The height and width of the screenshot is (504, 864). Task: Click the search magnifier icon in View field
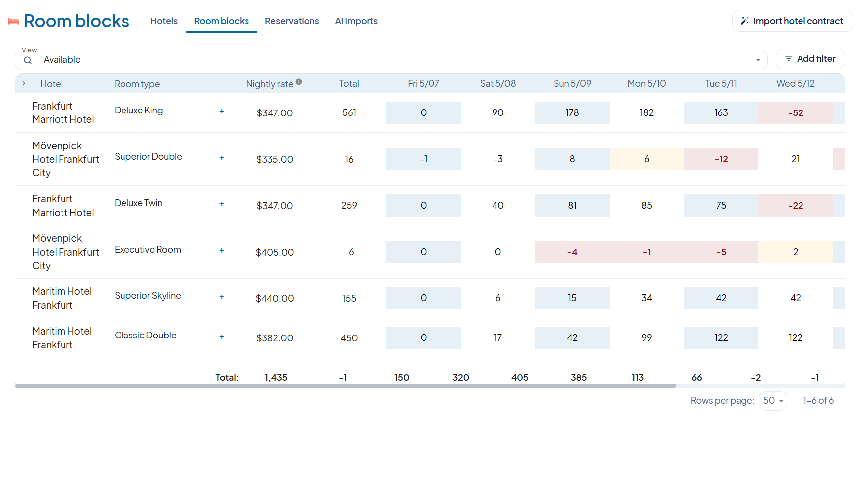(28, 60)
